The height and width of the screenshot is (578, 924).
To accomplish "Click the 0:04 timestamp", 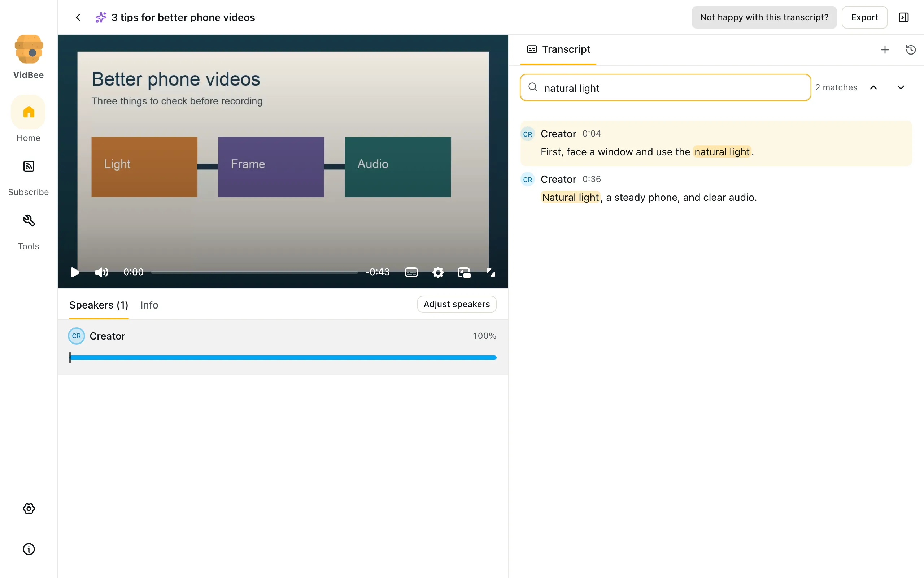I will click(592, 134).
